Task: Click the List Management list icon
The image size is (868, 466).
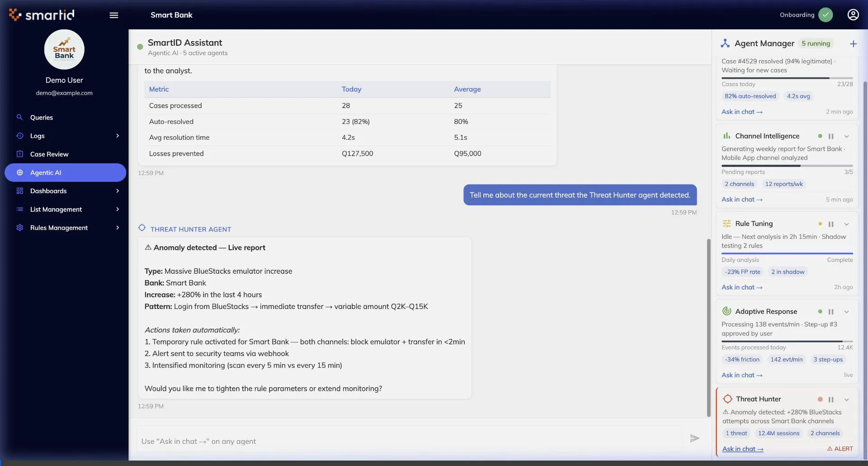Action: 19,209
